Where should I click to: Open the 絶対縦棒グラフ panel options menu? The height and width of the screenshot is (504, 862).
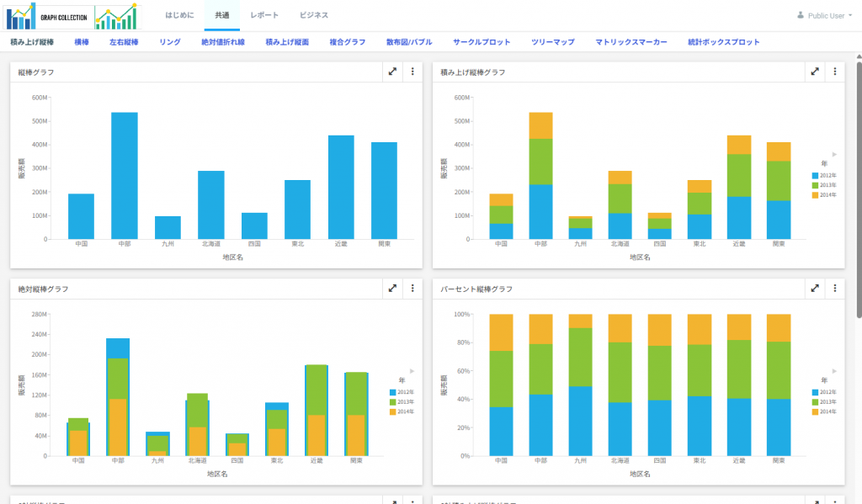pyautogui.click(x=412, y=288)
